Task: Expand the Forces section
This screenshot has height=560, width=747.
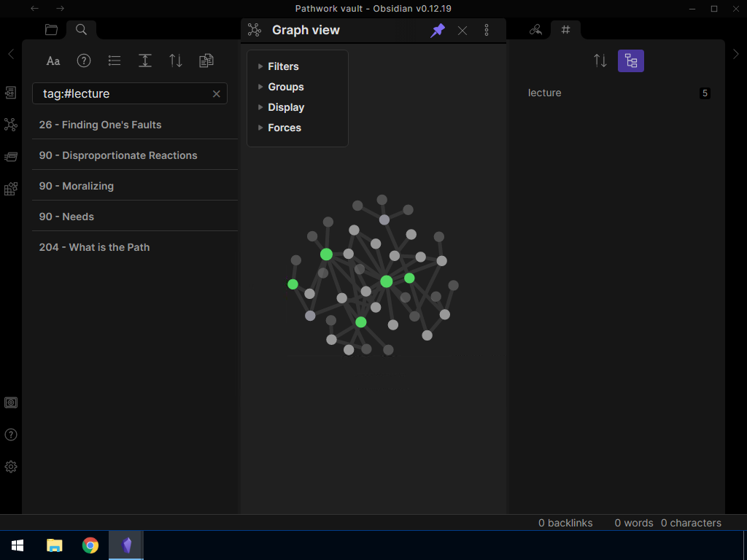Action: pos(285,128)
